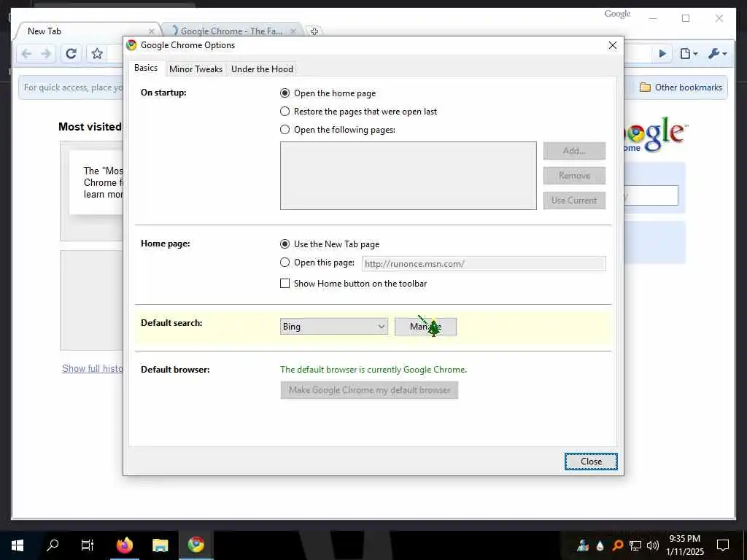Switch to the Minor Tweaks tab
747x560 pixels.
(x=196, y=69)
